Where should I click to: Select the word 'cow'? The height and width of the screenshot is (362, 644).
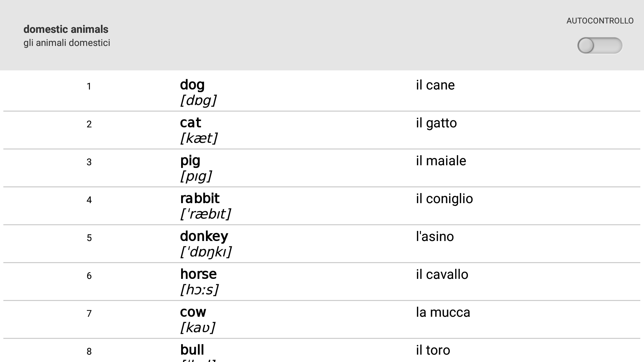click(x=193, y=312)
